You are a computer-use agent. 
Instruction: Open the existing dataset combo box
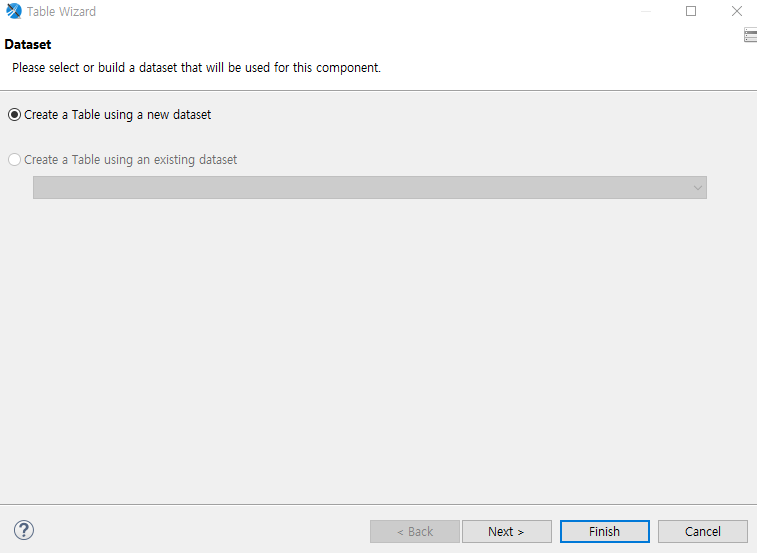coord(370,187)
